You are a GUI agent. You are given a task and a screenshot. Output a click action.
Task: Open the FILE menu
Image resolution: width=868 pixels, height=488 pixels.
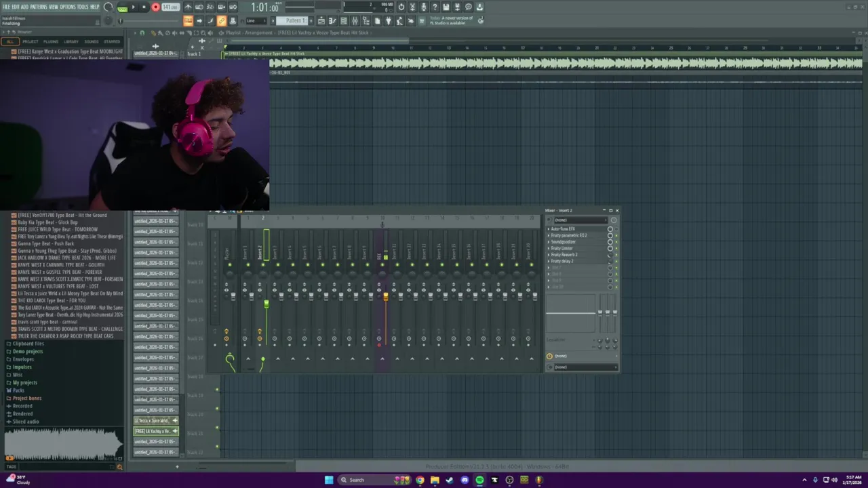(x=6, y=7)
